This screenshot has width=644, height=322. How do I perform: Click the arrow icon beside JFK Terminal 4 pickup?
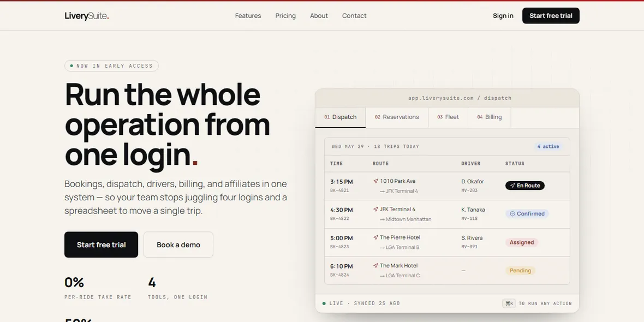point(375,209)
